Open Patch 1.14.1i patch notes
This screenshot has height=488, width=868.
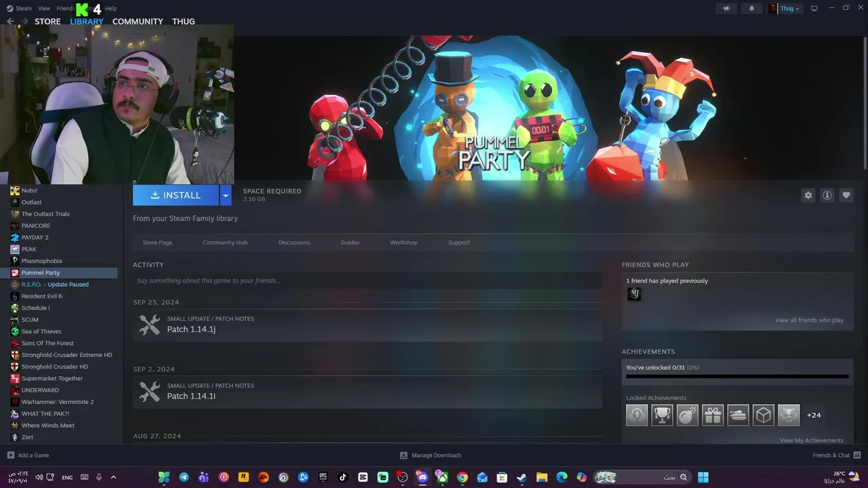pos(368,392)
